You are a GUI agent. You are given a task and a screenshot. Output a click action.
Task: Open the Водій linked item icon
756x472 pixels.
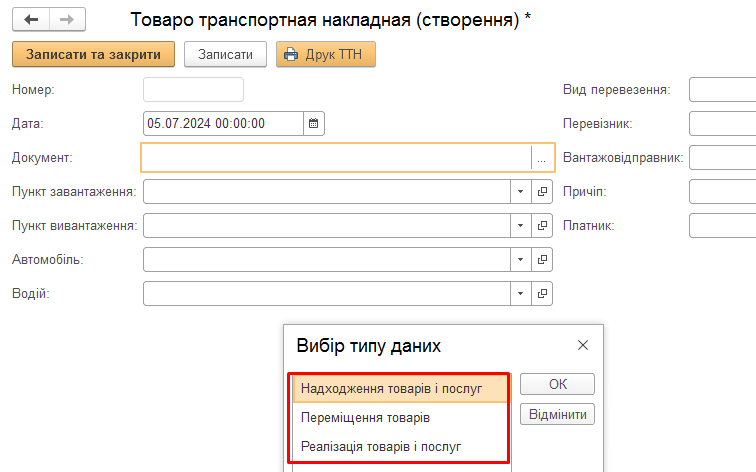tap(543, 294)
